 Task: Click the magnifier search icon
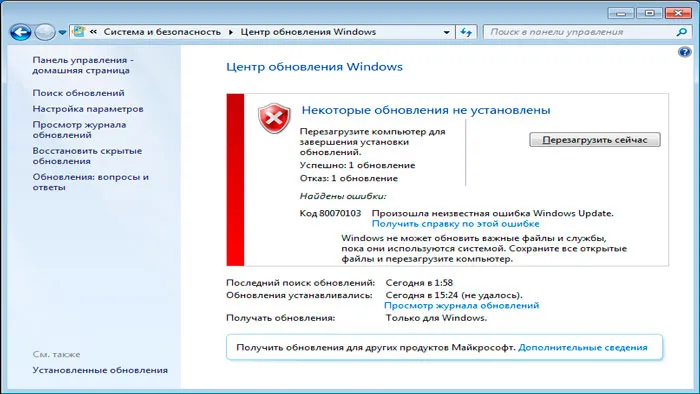tap(682, 32)
